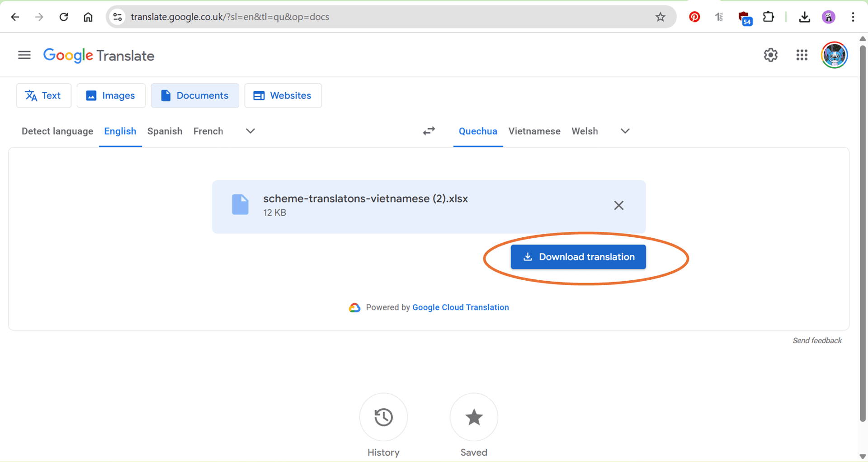Choose Detect language as source
868x462 pixels.
click(57, 131)
